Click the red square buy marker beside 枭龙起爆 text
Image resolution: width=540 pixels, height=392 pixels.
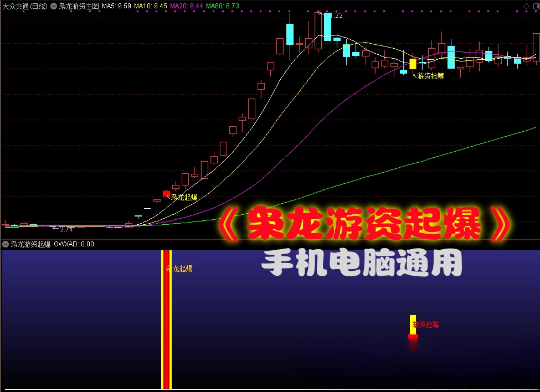click(x=166, y=194)
